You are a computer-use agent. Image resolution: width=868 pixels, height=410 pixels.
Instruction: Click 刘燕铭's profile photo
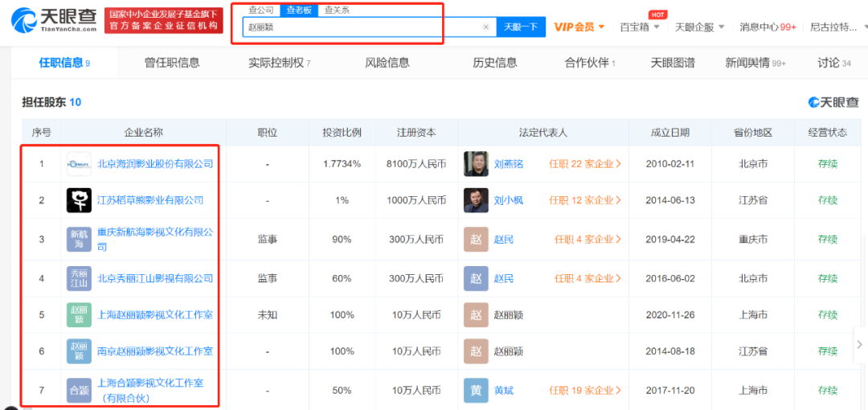476,164
